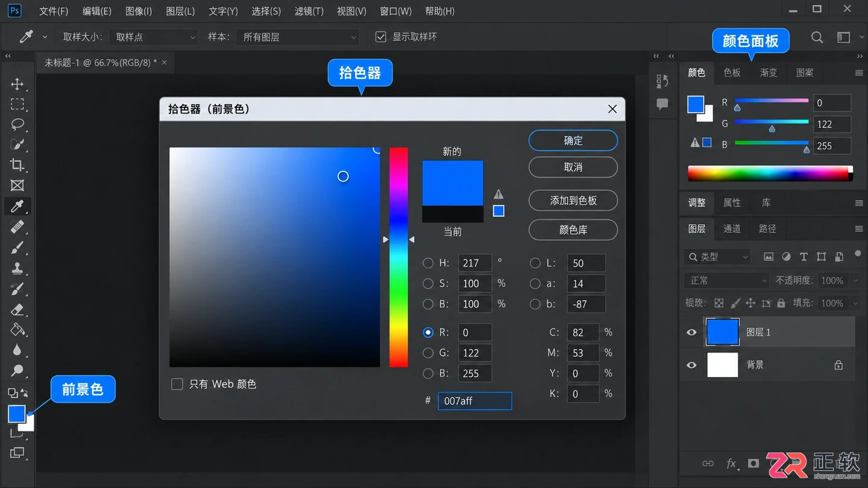
Task: Open the search icon in options bar
Action: point(817,37)
